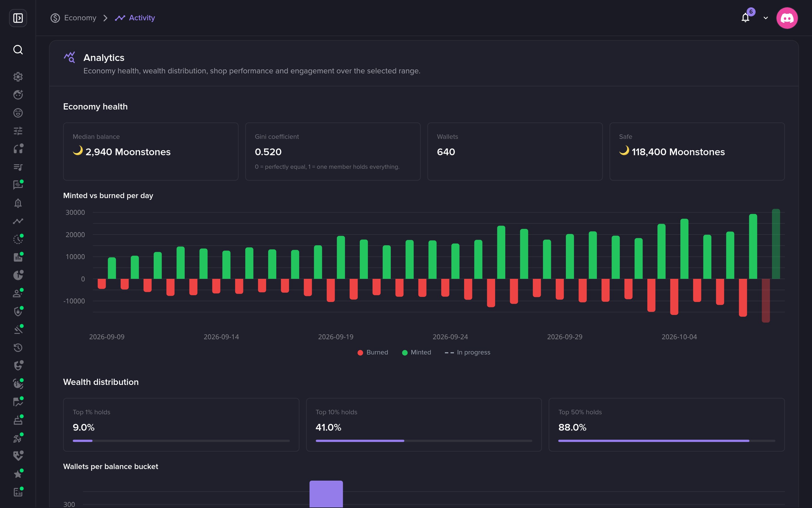Select the Median balance card

coord(151,152)
